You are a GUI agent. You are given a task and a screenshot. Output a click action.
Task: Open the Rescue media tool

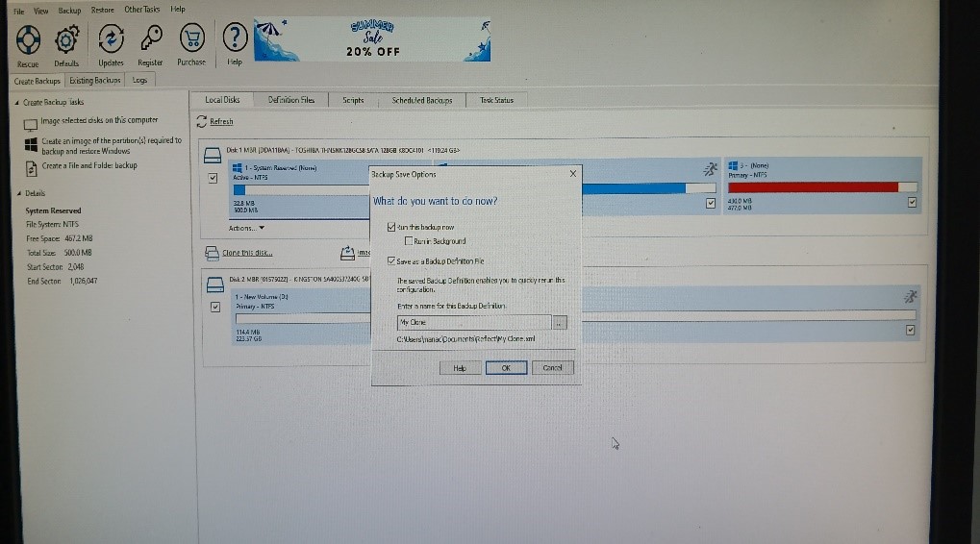pos(28,40)
